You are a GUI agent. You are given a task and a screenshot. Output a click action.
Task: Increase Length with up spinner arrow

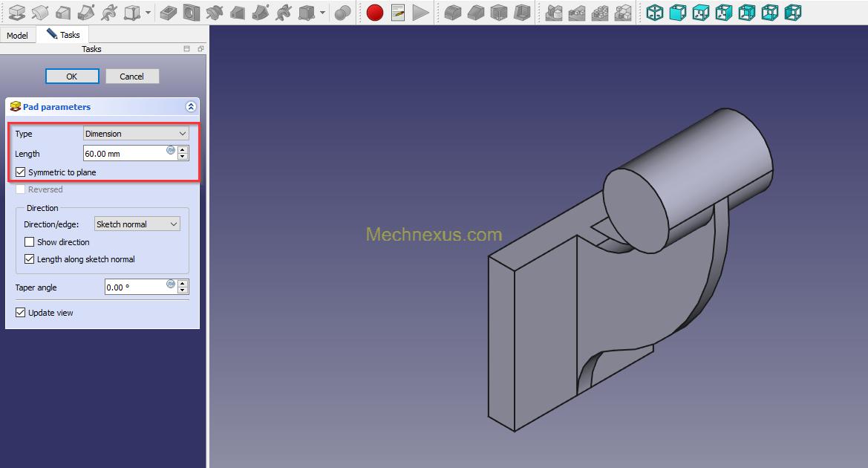tap(183, 149)
